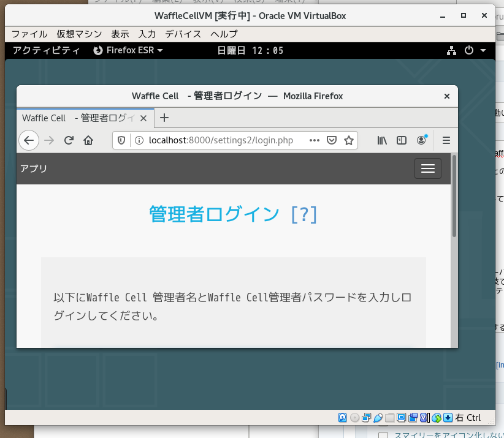Bookmark this page with star

click(349, 140)
